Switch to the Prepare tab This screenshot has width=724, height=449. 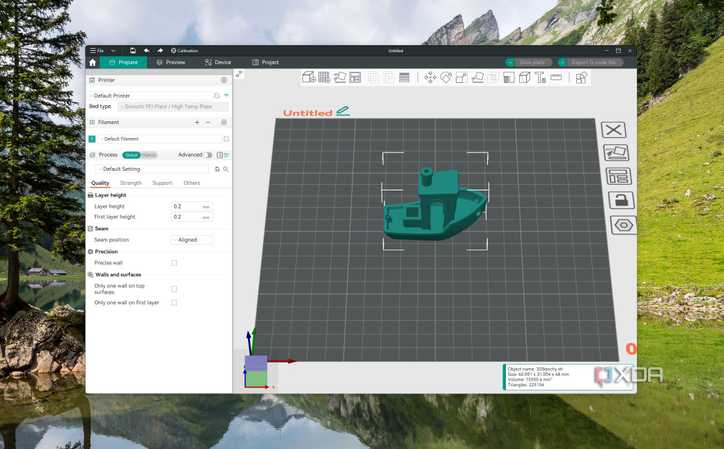coord(123,62)
